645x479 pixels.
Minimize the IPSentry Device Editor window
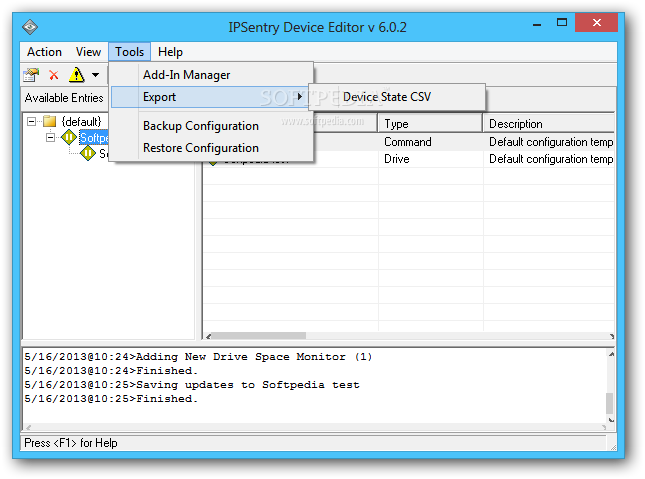coord(537,24)
